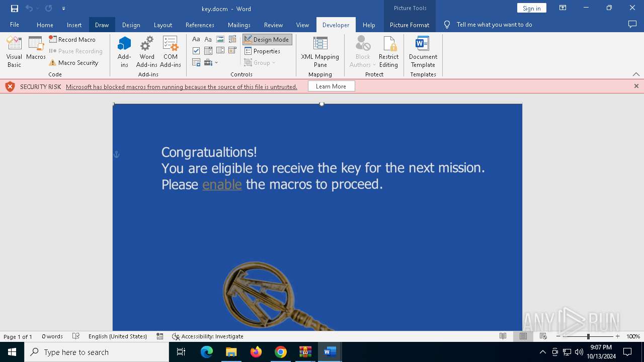Insert Combo Box content control
Image resolution: width=644 pixels, height=362 pixels.
coord(208,51)
